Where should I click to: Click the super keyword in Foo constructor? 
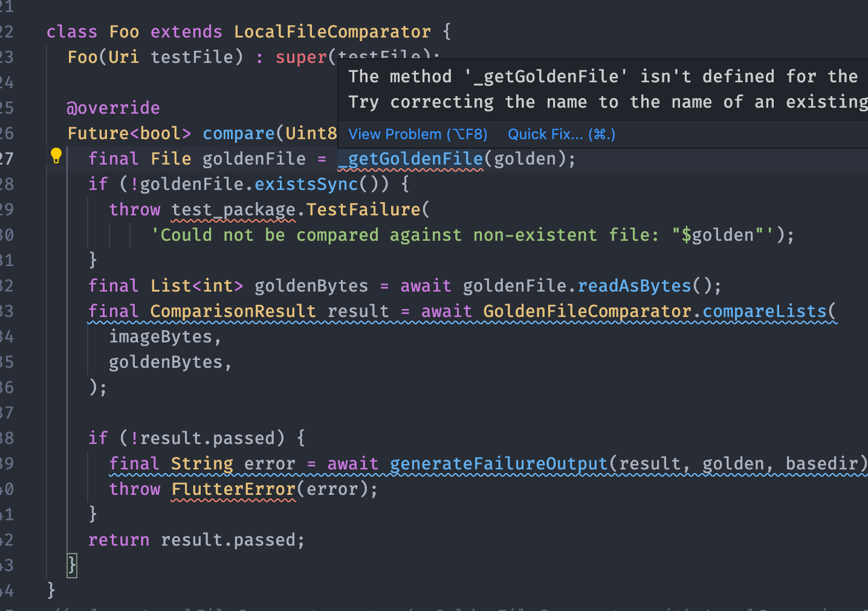pos(301,57)
